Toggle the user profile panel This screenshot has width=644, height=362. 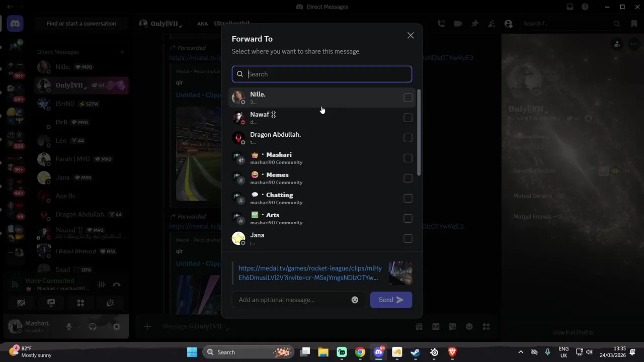pyautogui.click(x=508, y=24)
